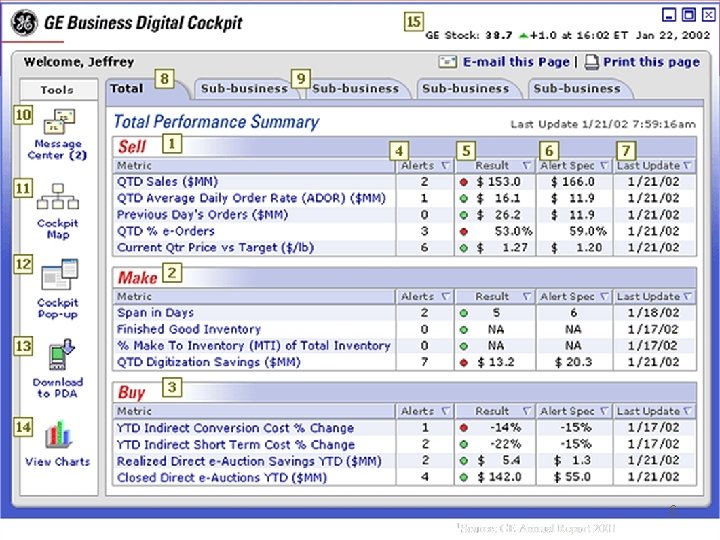The image size is (720, 540).
Task: Sort Sell table by Result arrow
Action: coord(527,165)
